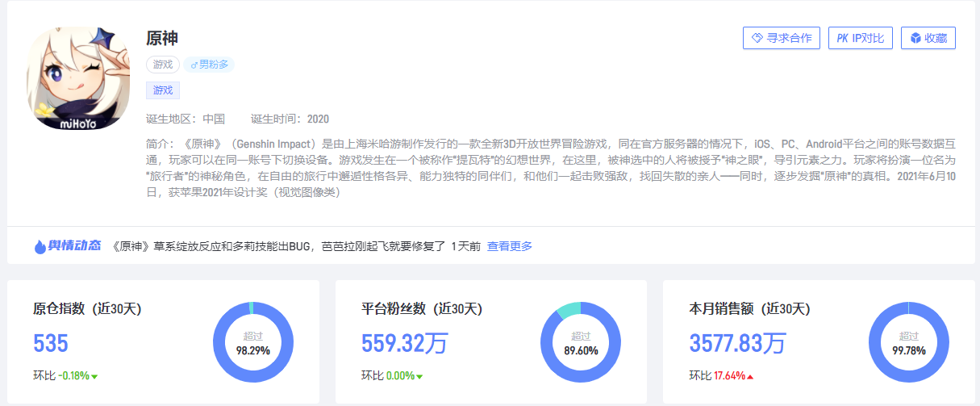Click 诞生地区：中国 text

186,119
